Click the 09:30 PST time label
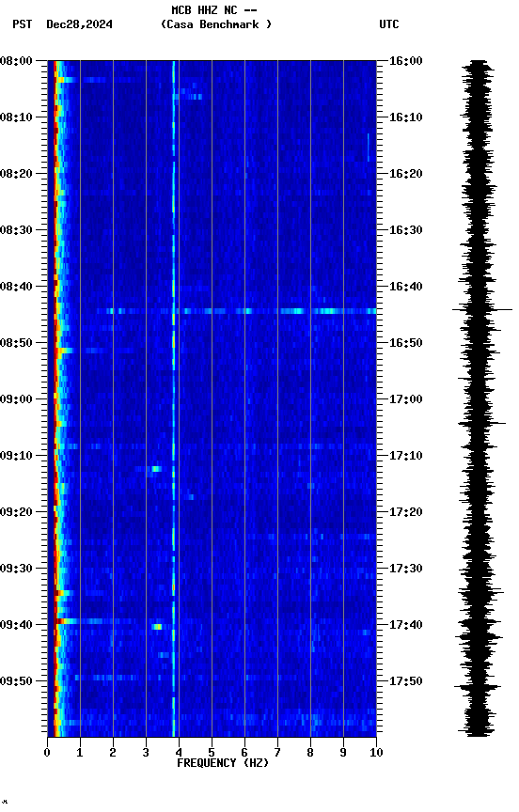 point(16,569)
